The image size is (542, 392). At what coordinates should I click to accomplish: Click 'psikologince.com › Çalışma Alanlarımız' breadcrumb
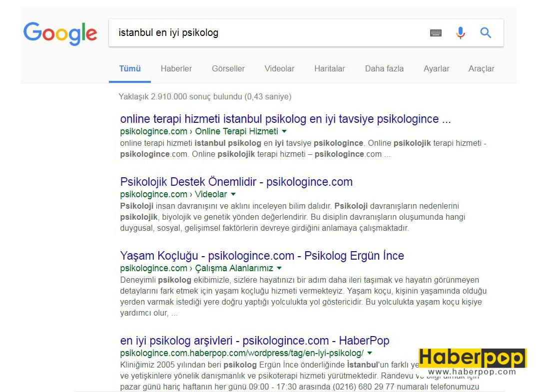point(197,268)
